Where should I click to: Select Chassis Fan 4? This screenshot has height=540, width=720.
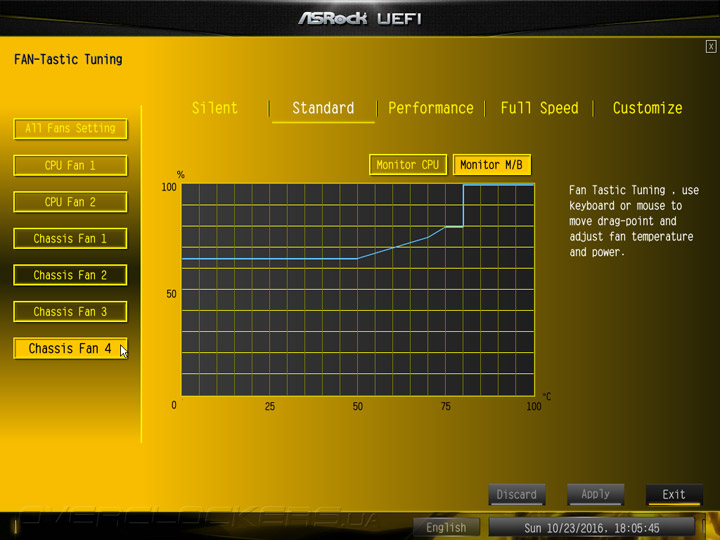point(70,349)
